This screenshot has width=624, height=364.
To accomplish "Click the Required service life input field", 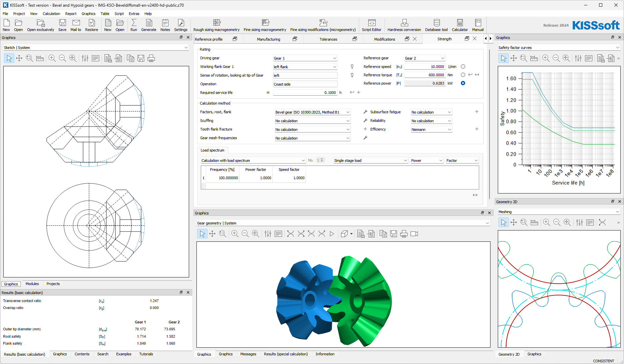I will click(x=305, y=93).
